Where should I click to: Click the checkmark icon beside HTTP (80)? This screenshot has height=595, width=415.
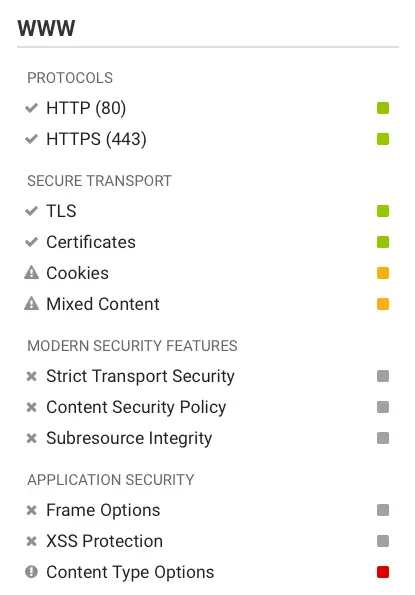(x=31, y=108)
